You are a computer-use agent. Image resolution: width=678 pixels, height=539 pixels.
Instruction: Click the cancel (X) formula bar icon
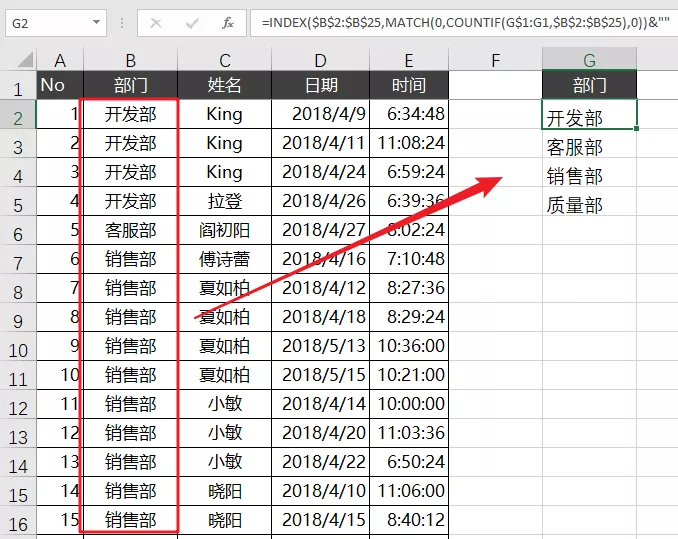point(156,23)
